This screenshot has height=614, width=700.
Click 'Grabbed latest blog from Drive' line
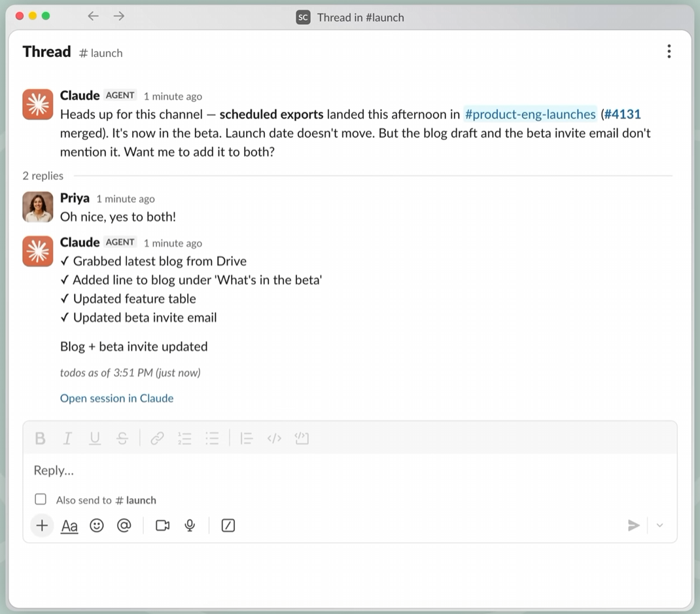point(160,261)
